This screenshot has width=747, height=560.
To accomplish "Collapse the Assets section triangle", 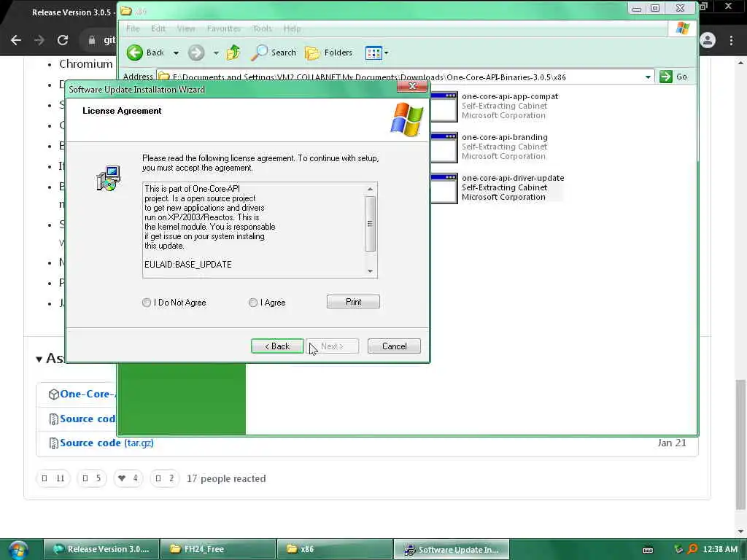I will tap(39, 359).
